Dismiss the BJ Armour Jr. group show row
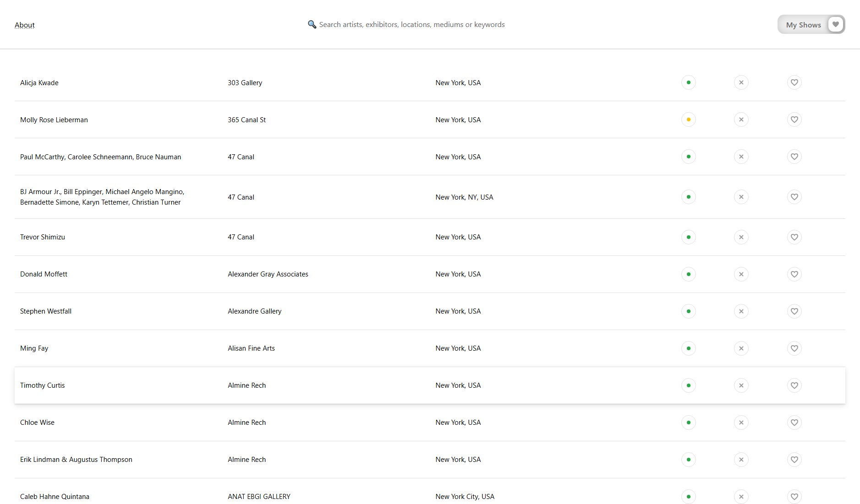The height and width of the screenshot is (504, 860). [741, 197]
